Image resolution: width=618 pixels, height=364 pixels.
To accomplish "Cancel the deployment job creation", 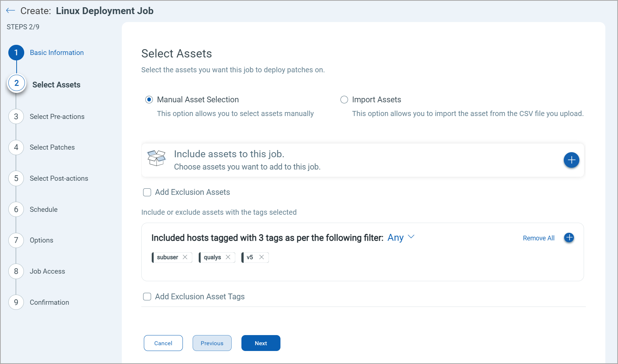I will (x=163, y=343).
